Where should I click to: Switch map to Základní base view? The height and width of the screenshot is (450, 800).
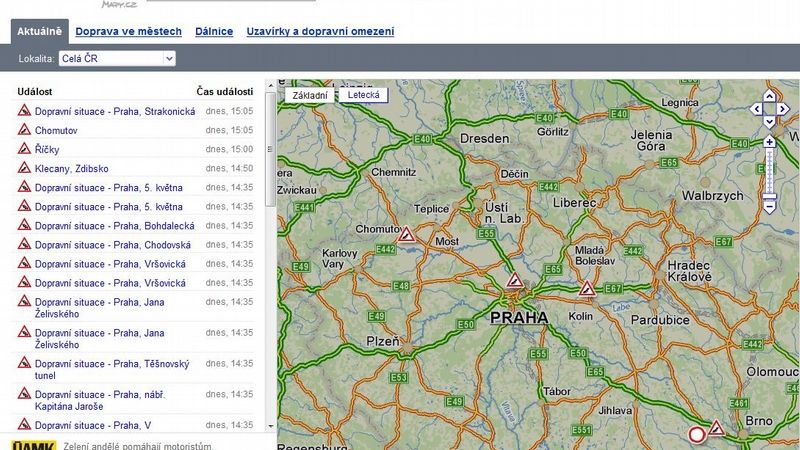309,95
